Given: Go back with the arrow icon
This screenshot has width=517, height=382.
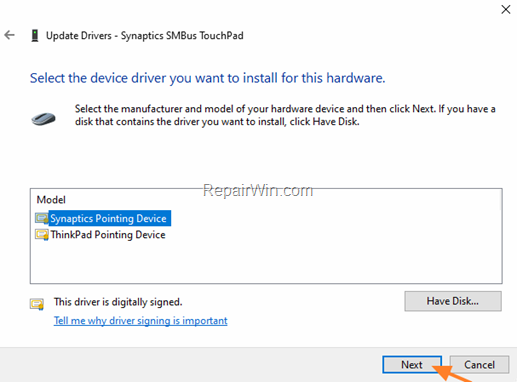Looking at the screenshot, I should [x=9, y=35].
